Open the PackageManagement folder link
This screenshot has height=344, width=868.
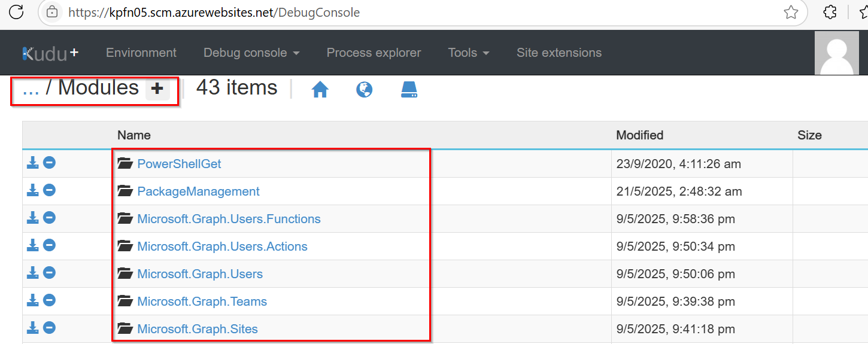point(198,191)
